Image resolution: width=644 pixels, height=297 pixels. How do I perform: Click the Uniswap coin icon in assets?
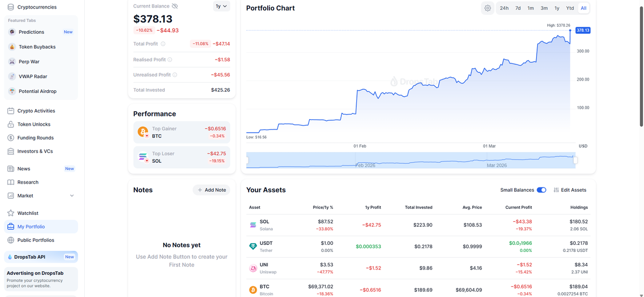253,268
